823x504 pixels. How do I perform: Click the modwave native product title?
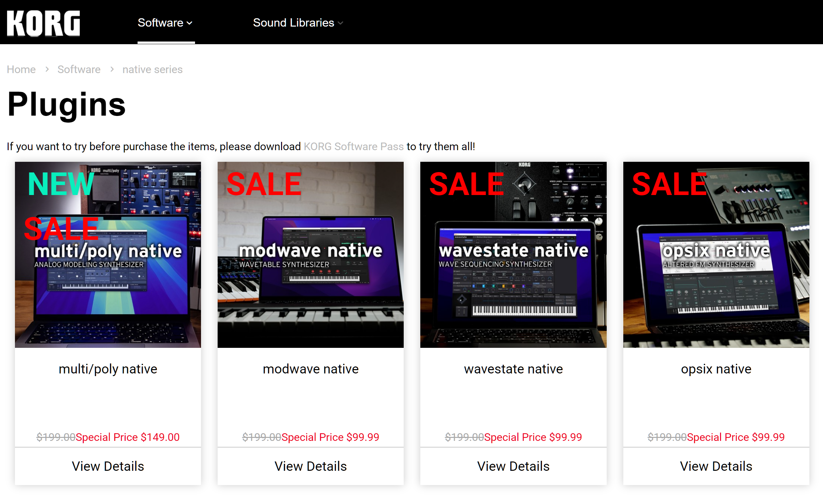(311, 369)
